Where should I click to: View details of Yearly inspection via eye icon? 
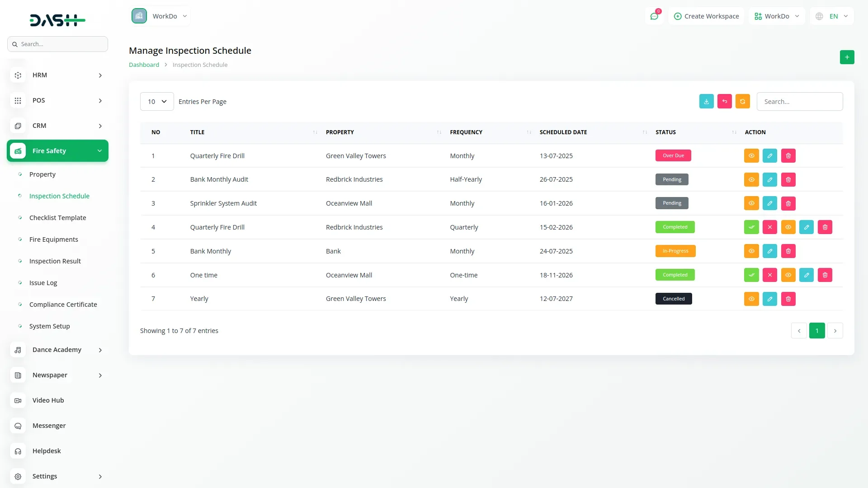tap(751, 299)
